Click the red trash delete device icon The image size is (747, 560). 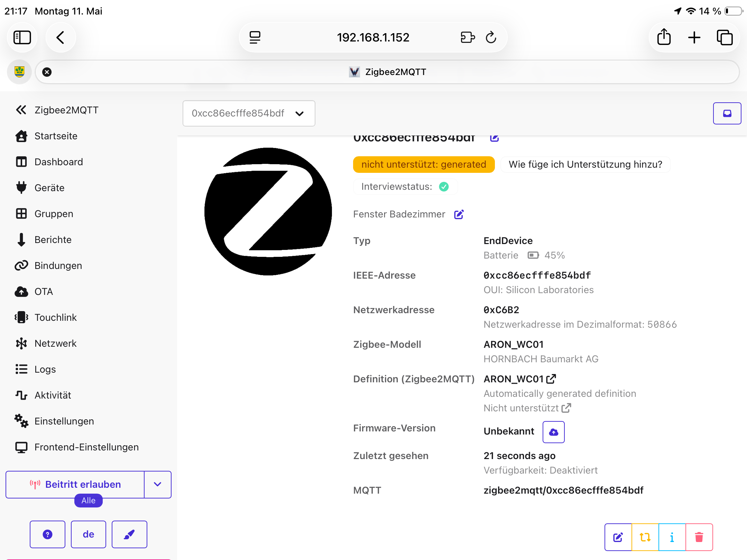click(x=699, y=537)
